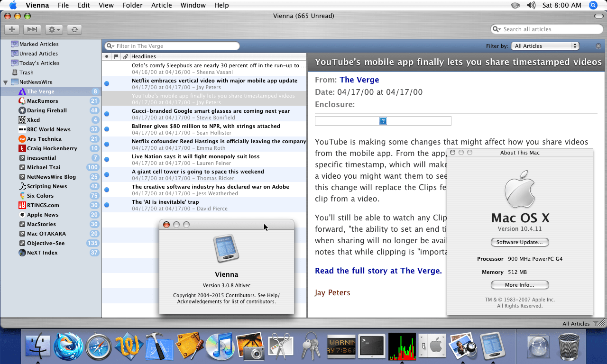Viewport: 607px width, 364px height.
Task: Click the Subscribe plus toolbar button
Action: click(12, 29)
